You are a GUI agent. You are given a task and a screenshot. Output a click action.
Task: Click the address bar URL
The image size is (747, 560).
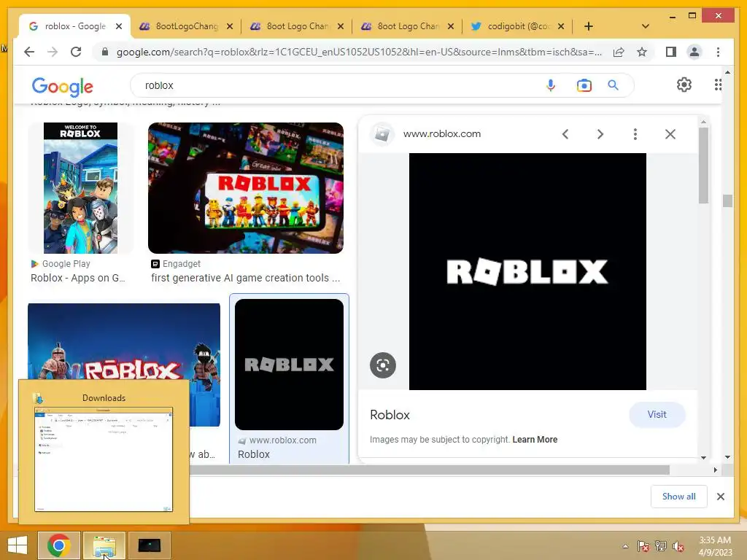pos(359,52)
